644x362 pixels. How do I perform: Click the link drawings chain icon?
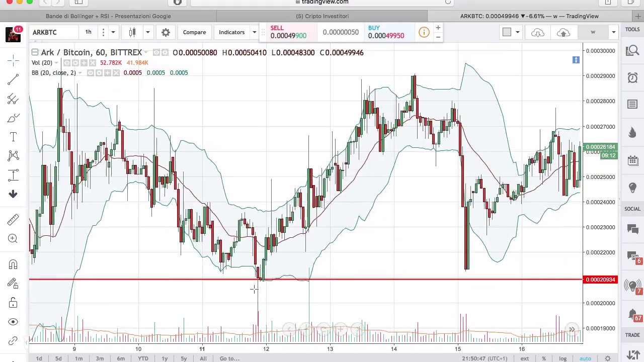pos(13,341)
